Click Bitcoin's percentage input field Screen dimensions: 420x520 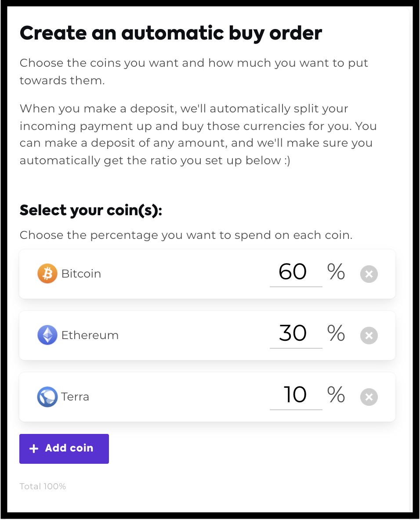[x=296, y=272]
